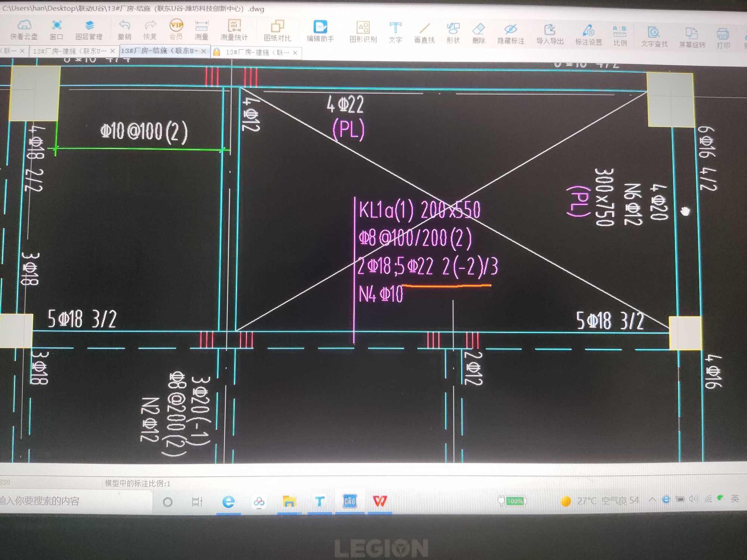Open 图纸对比 drawing compare tool
Image resolution: width=747 pixels, height=560 pixels.
tap(277, 31)
